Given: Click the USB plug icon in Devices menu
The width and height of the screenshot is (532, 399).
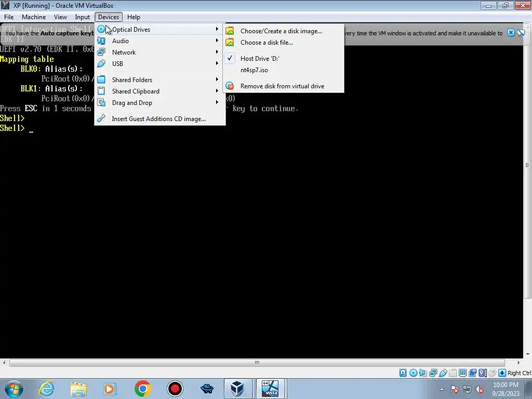Looking at the screenshot, I should (101, 63).
